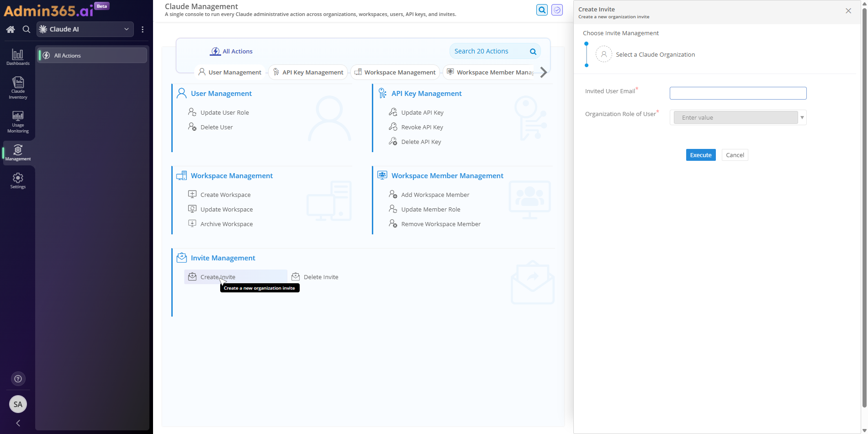Click the Update User Role icon
Viewport: 868px width, 434px height.
(x=192, y=112)
